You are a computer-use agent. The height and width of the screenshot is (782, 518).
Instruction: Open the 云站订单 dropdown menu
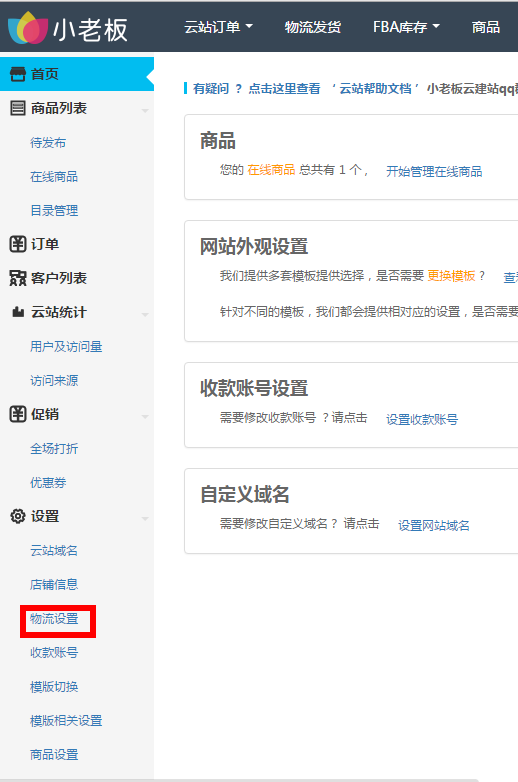[218, 27]
